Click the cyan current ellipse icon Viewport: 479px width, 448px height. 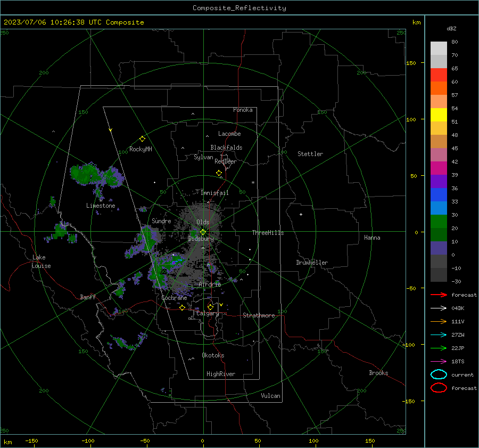pos(439,374)
